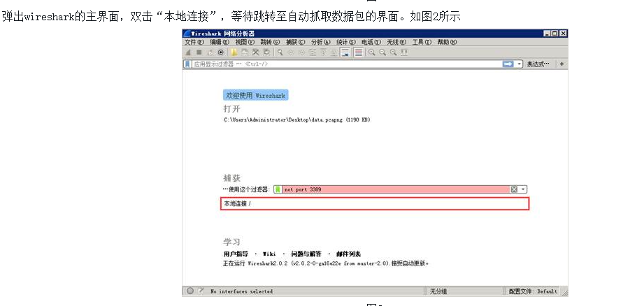644x306 pixels.
Task: Click the 无分组 status bar entry
Action: [x=438, y=291]
